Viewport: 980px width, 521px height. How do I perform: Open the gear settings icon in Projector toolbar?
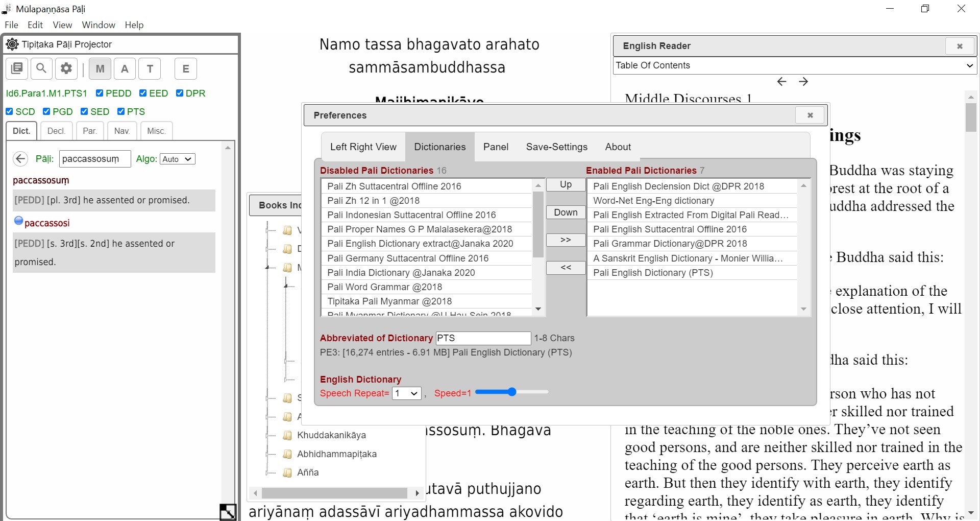pos(66,68)
